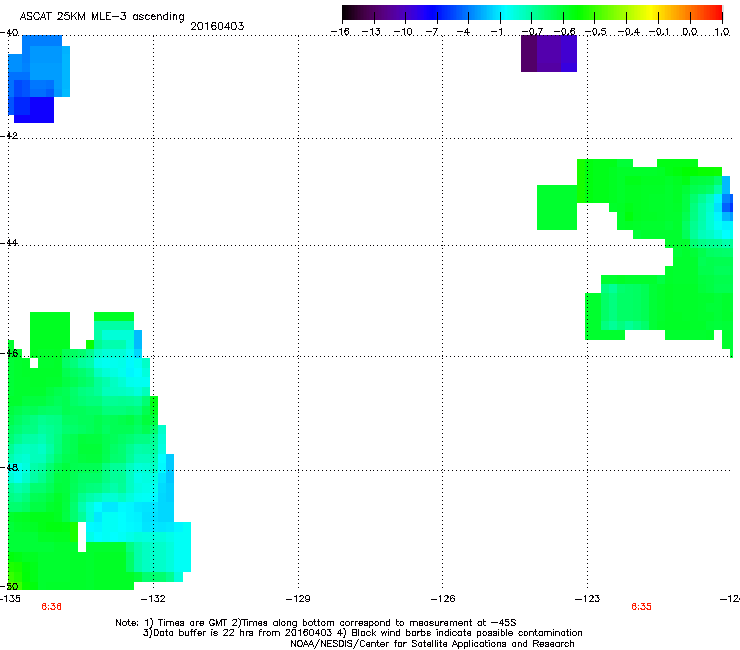Click the -0.4 label on the color scale
This screenshot has height=650, width=740.
(629, 32)
